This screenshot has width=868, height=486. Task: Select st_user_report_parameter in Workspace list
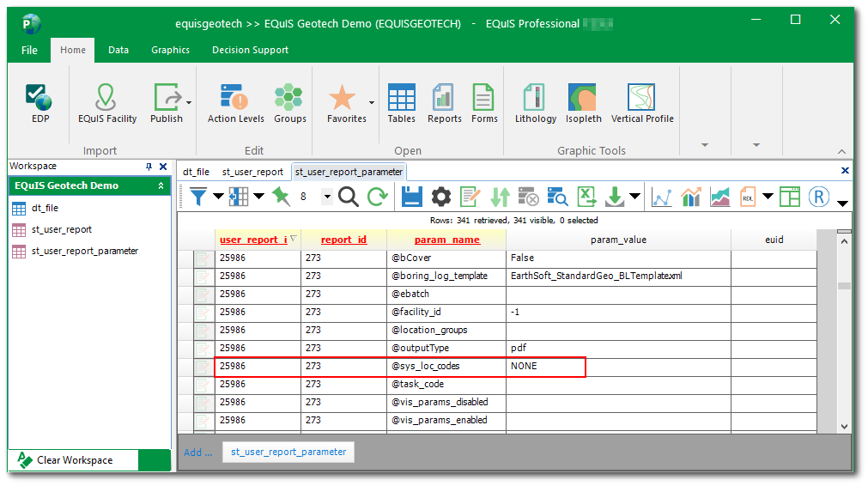(85, 252)
